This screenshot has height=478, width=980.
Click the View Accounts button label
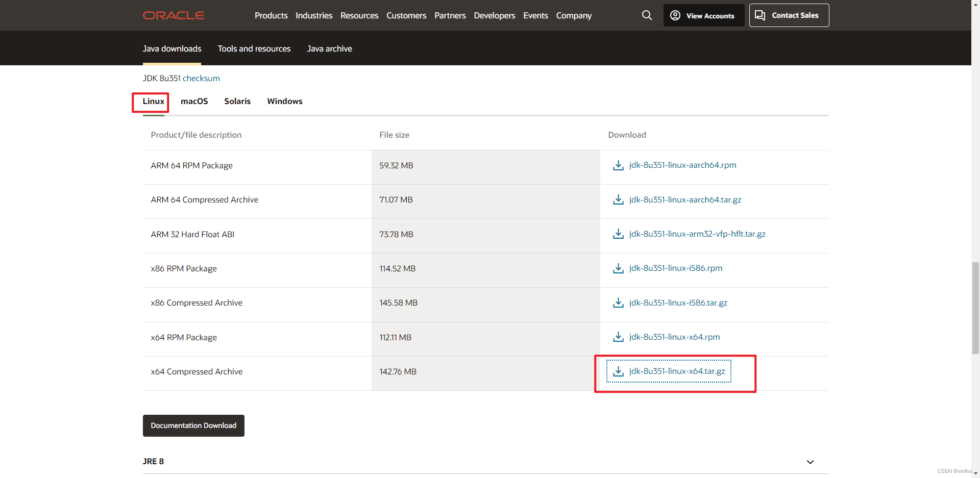(x=710, y=16)
